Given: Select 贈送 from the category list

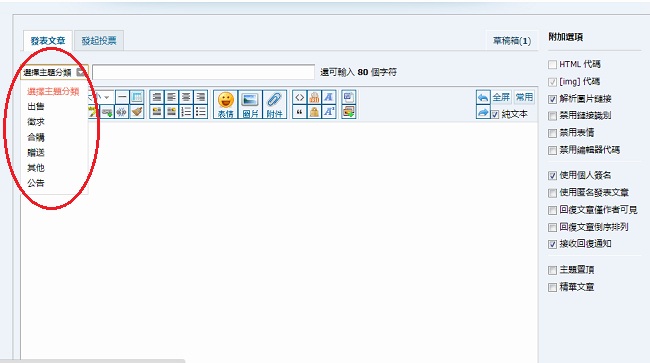Looking at the screenshot, I should (x=36, y=152).
